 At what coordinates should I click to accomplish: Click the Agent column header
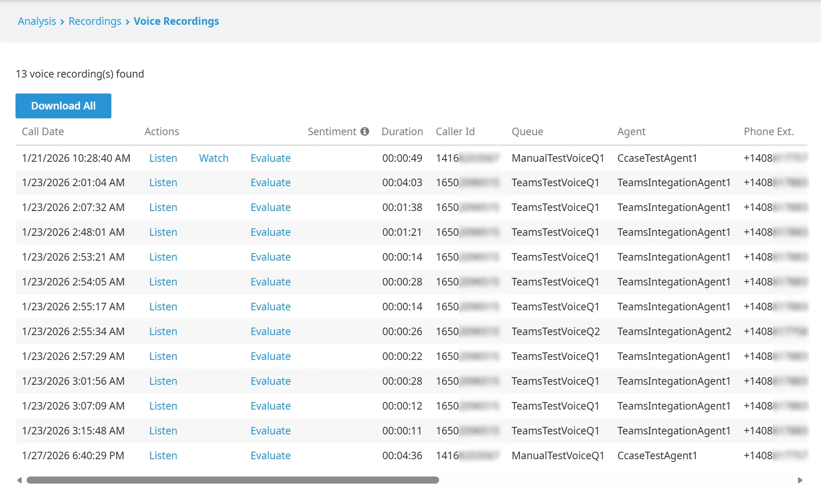631,132
